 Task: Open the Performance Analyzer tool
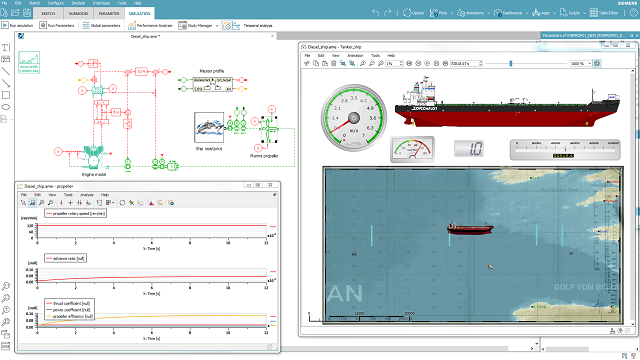[x=150, y=25]
